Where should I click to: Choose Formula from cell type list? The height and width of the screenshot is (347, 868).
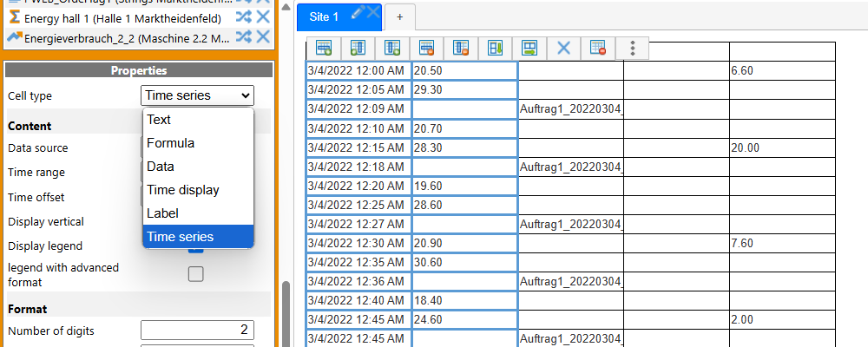click(x=171, y=143)
